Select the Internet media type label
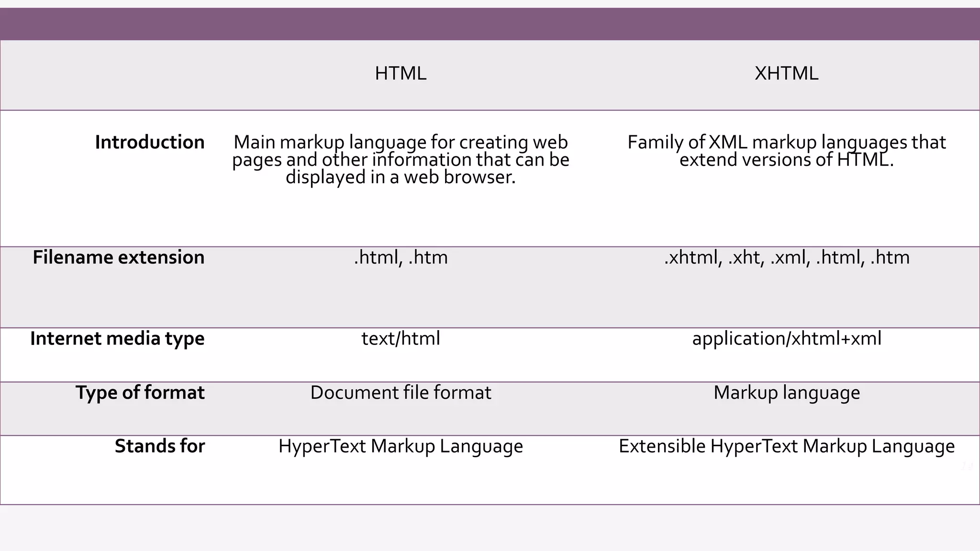The image size is (980, 551). 117,339
